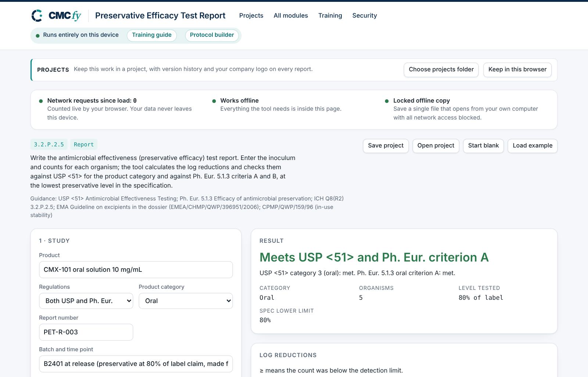Open the Training guide

(x=152, y=35)
